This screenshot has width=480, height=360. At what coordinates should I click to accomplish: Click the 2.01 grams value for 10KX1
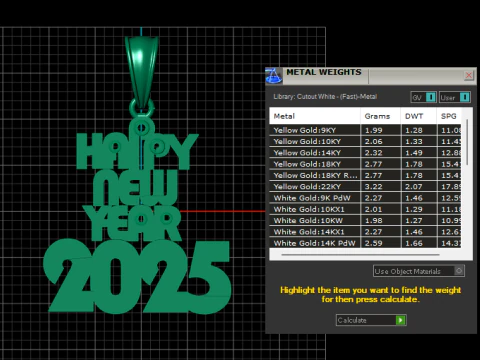pyautogui.click(x=373, y=209)
